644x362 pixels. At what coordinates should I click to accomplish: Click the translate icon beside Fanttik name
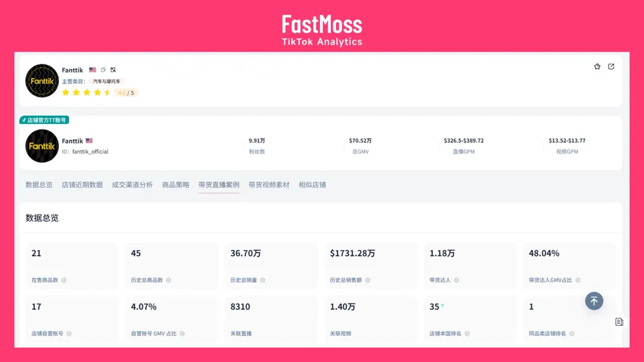pyautogui.click(x=113, y=70)
